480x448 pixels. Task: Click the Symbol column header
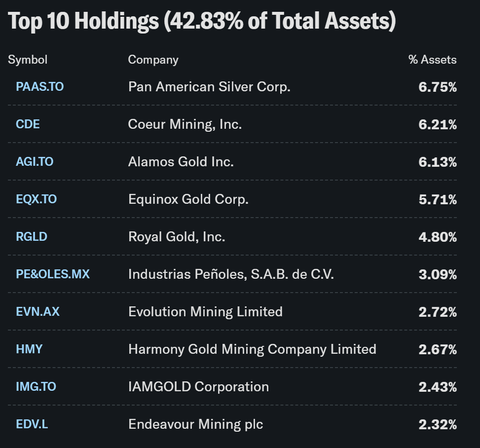[28, 60]
